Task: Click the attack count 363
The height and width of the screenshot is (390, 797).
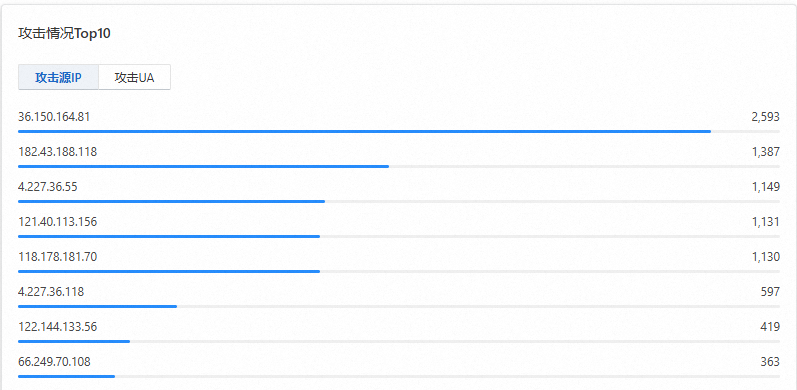Action: 770,362
